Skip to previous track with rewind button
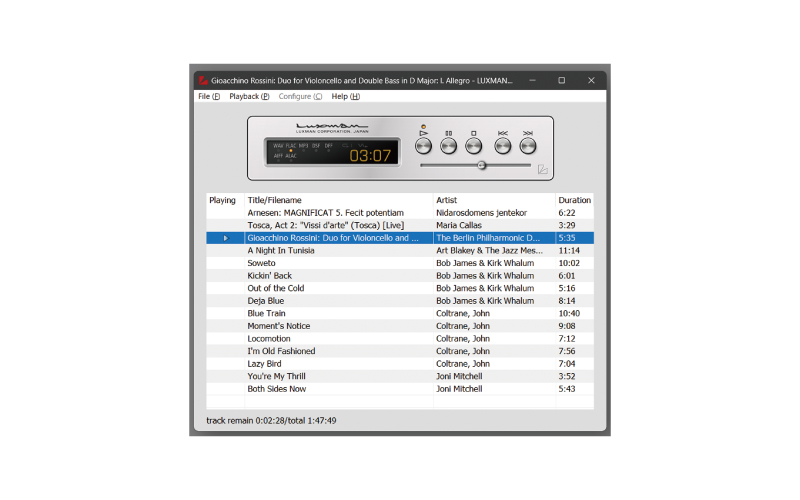Screen dimensions: 800x500 pyautogui.click(x=502, y=145)
